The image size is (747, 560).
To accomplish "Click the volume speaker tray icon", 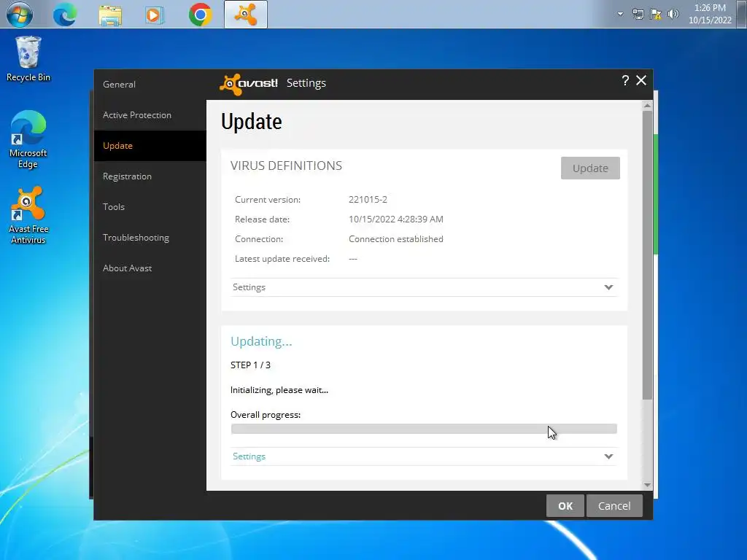I will (x=673, y=14).
